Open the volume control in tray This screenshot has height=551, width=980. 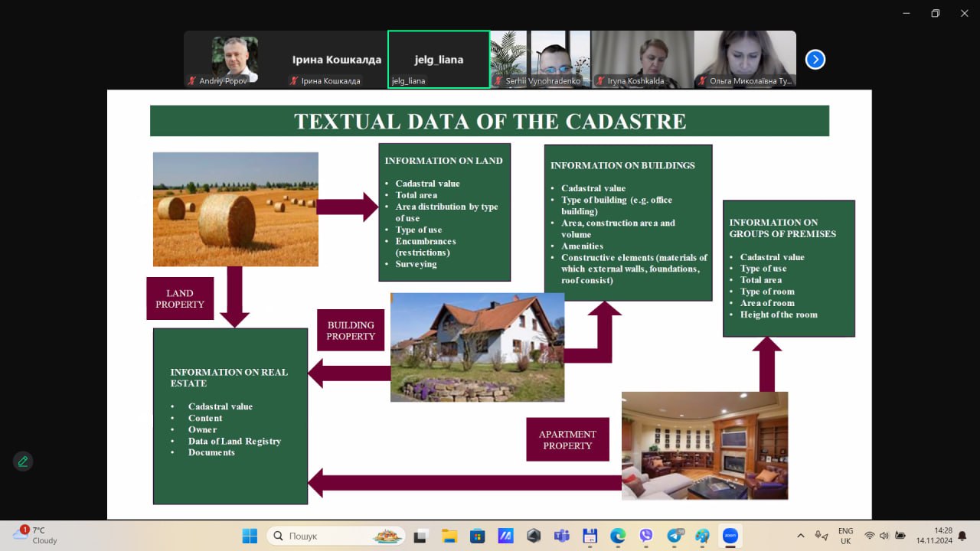[x=884, y=536]
